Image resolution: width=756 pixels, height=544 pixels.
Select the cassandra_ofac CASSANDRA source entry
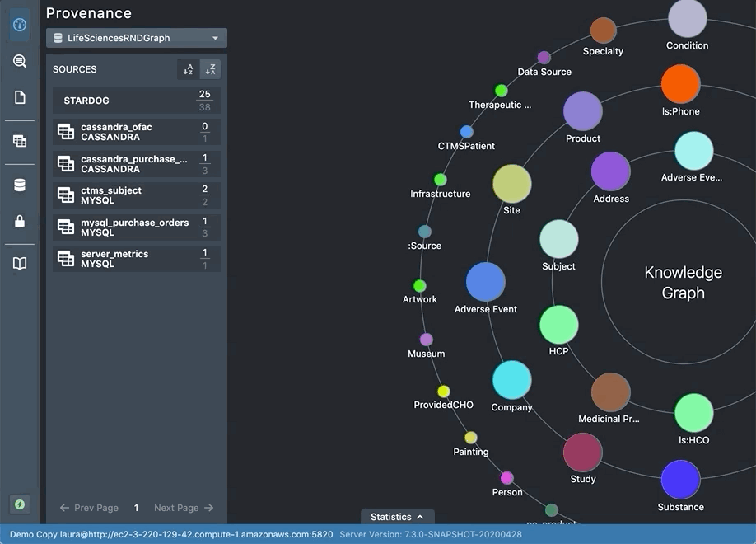click(x=136, y=132)
